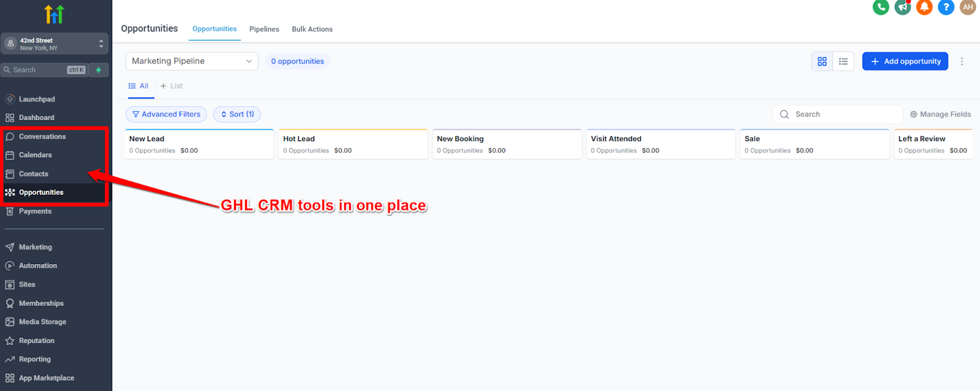Open the 42nd Street account switcher
Viewport: 980px width, 391px height.
55,44
